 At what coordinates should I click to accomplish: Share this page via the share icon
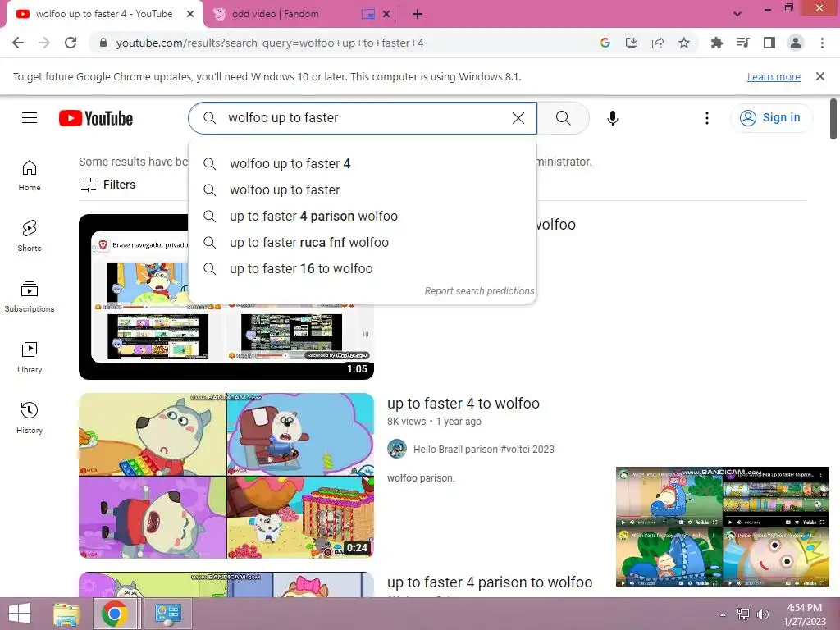(x=658, y=43)
